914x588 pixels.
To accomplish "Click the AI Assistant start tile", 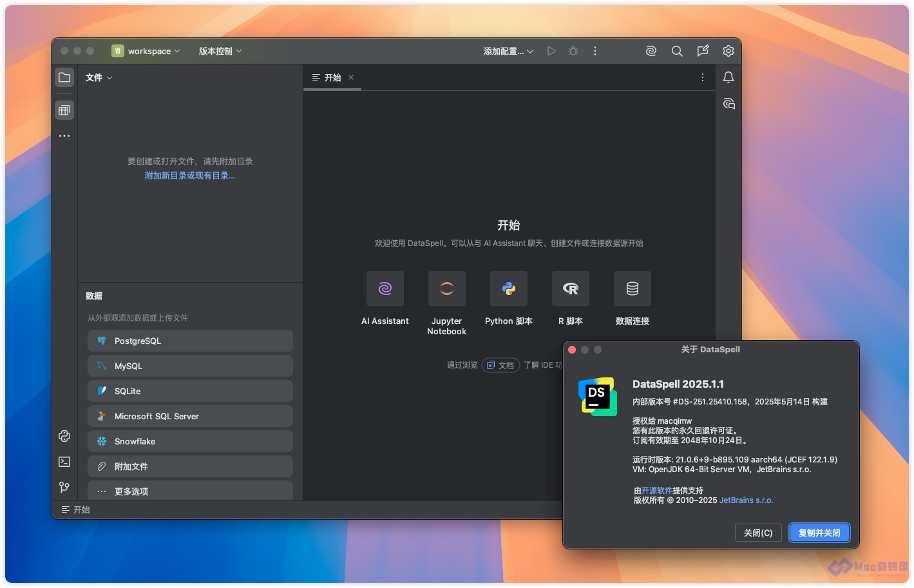I will pos(385,289).
